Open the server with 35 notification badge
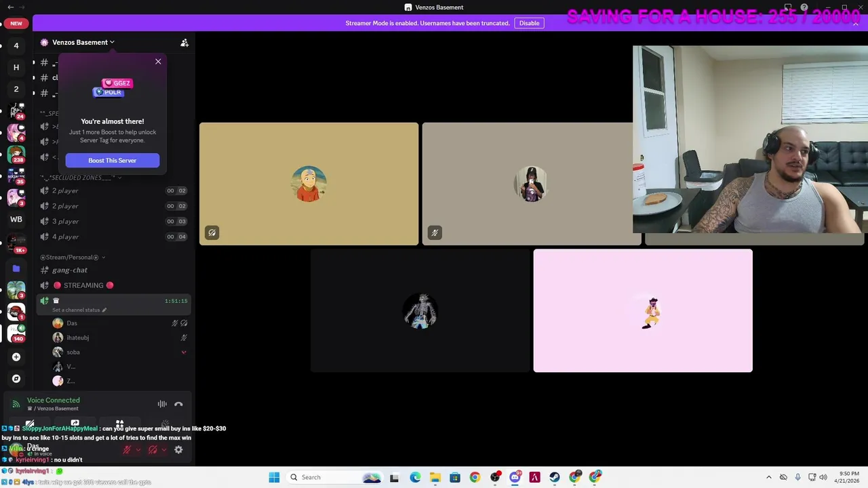Image resolution: width=868 pixels, height=488 pixels. [16, 176]
